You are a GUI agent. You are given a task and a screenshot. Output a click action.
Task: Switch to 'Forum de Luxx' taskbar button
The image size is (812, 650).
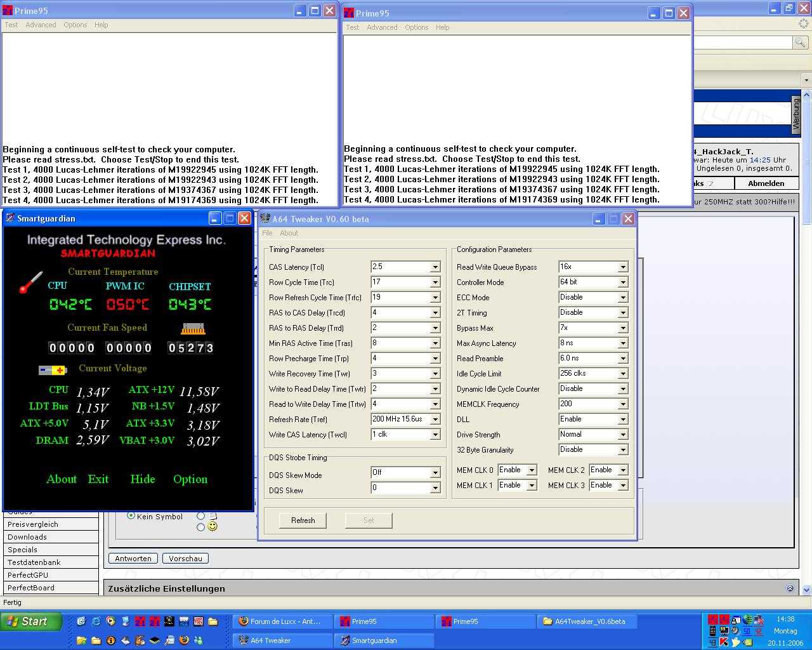(282, 621)
